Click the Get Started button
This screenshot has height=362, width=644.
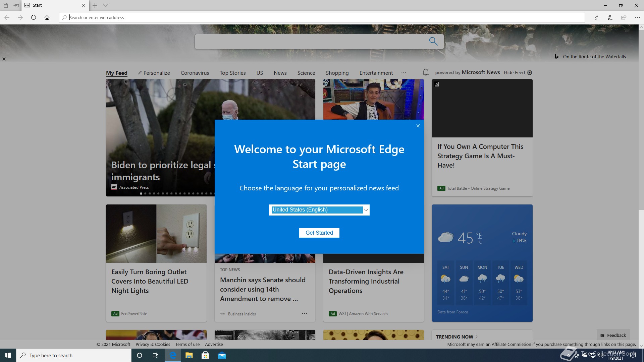pyautogui.click(x=319, y=233)
